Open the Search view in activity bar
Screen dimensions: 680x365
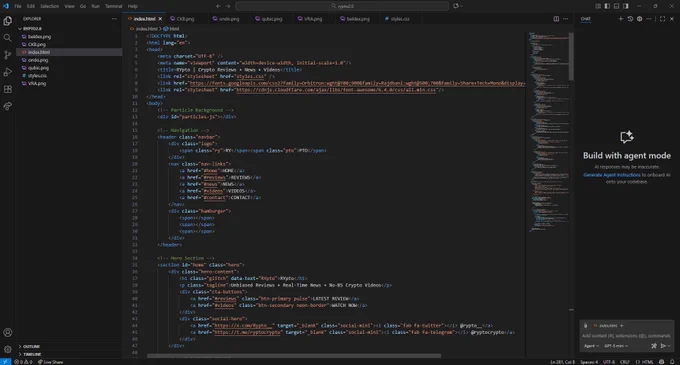(x=7, y=38)
